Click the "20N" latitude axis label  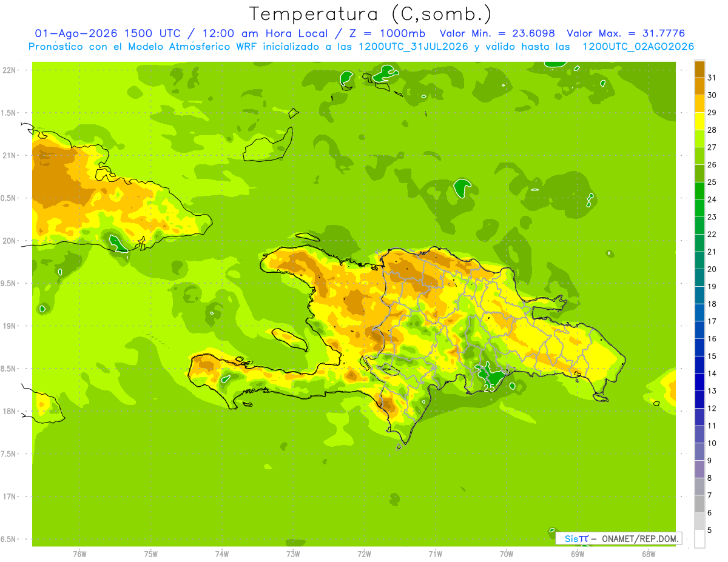pyautogui.click(x=9, y=241)
